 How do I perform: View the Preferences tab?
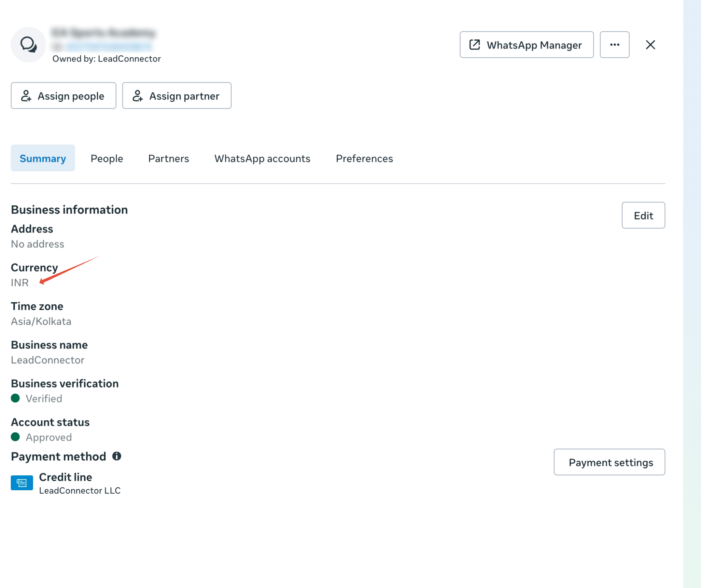tap(364, 158)
